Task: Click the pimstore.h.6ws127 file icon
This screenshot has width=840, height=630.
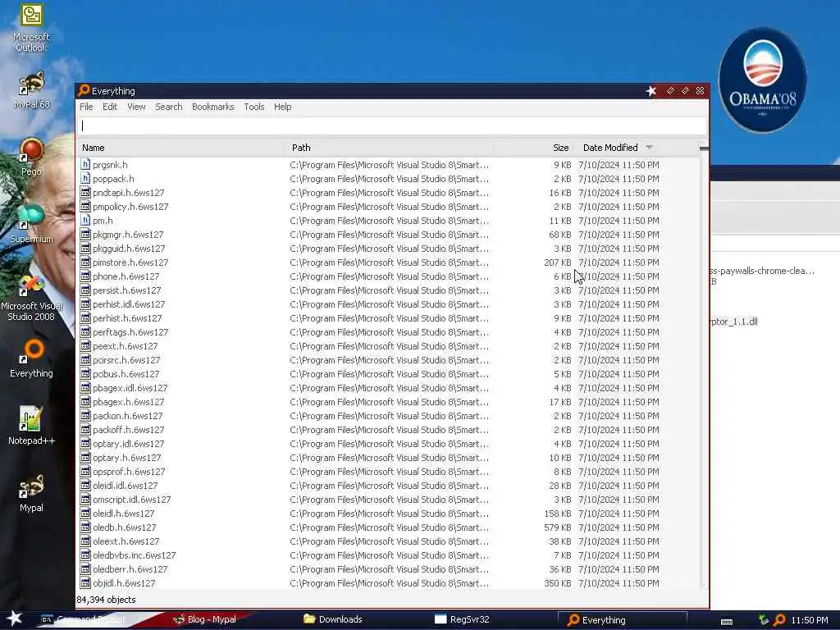Action: 85,262
